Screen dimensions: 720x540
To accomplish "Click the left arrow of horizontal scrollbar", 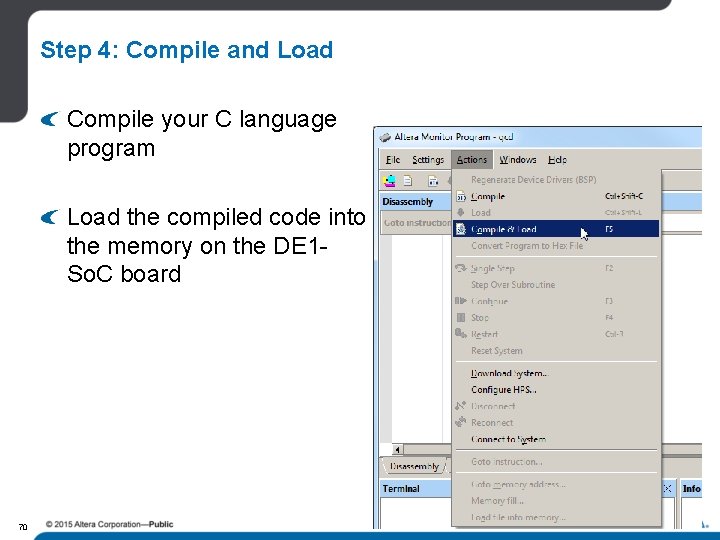I will coord(398,450).
